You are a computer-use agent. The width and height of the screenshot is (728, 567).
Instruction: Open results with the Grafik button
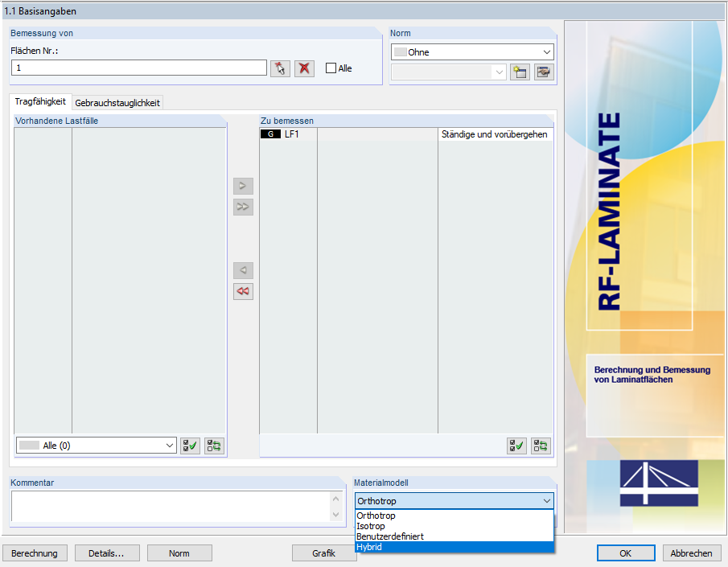coord(323,553)
